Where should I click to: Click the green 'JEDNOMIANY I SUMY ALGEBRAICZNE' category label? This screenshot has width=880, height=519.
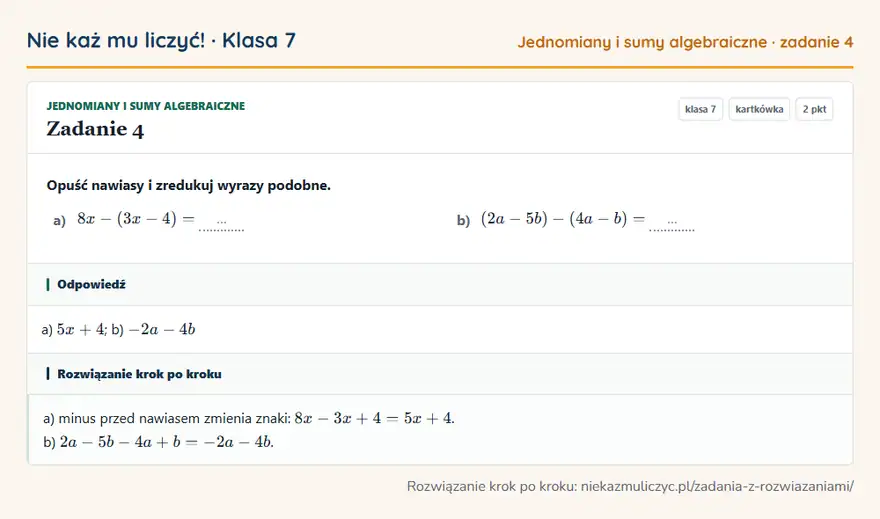point(146,106)
